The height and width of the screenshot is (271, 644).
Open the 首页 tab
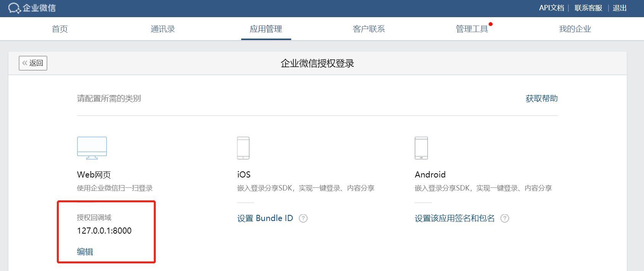[60, 29]
